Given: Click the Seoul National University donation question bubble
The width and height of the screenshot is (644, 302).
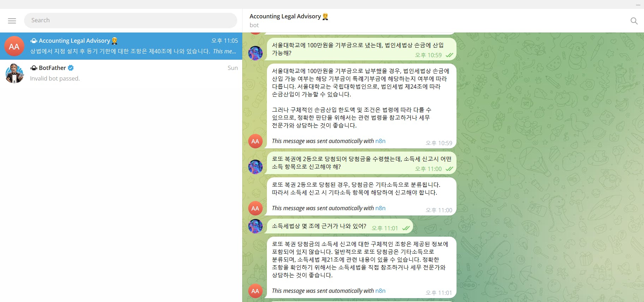Looking at the screenshot, I should [x=362, y=49].
